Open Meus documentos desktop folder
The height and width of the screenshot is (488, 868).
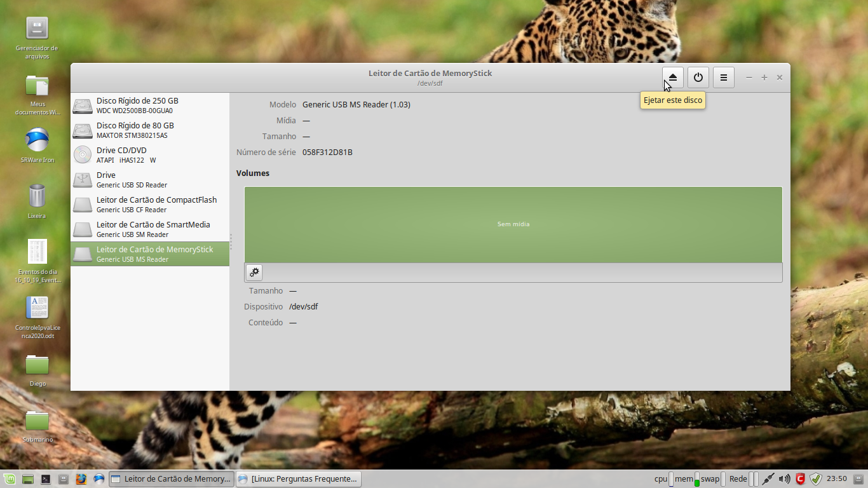click(37, 95)
